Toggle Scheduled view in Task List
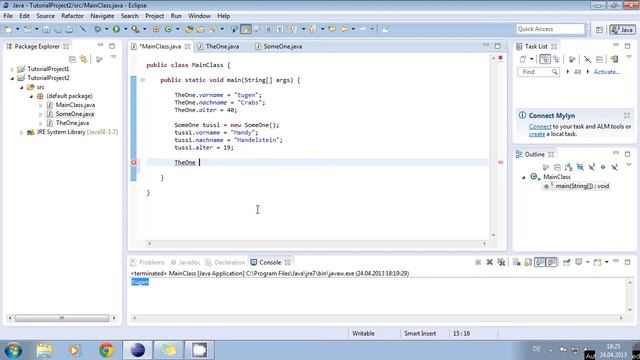The image size is (640, 360). point(557,60)
